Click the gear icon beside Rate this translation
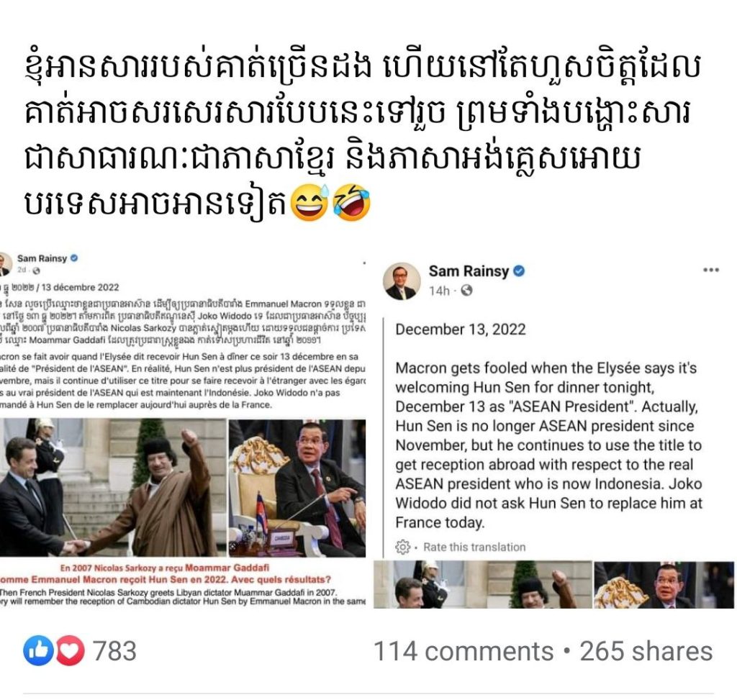The width and height of the screenshot is (737, 700). (x=402, y=547)
